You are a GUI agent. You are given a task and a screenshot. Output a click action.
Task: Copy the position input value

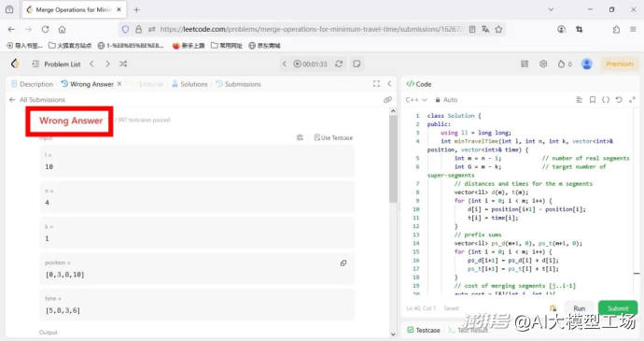pos(343,263)
